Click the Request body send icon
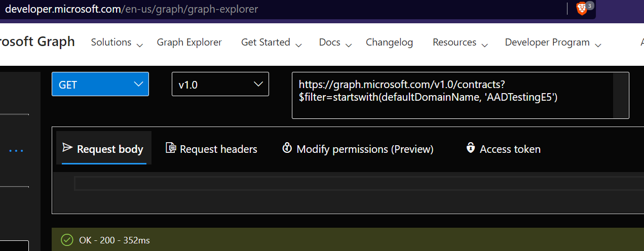644x251 pixels. tap(67, 148)
